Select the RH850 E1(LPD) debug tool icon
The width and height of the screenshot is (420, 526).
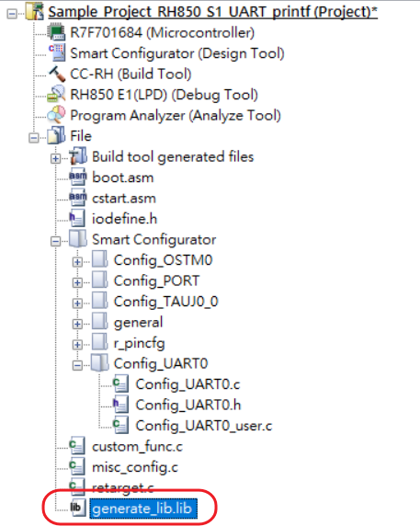point(56,95)
